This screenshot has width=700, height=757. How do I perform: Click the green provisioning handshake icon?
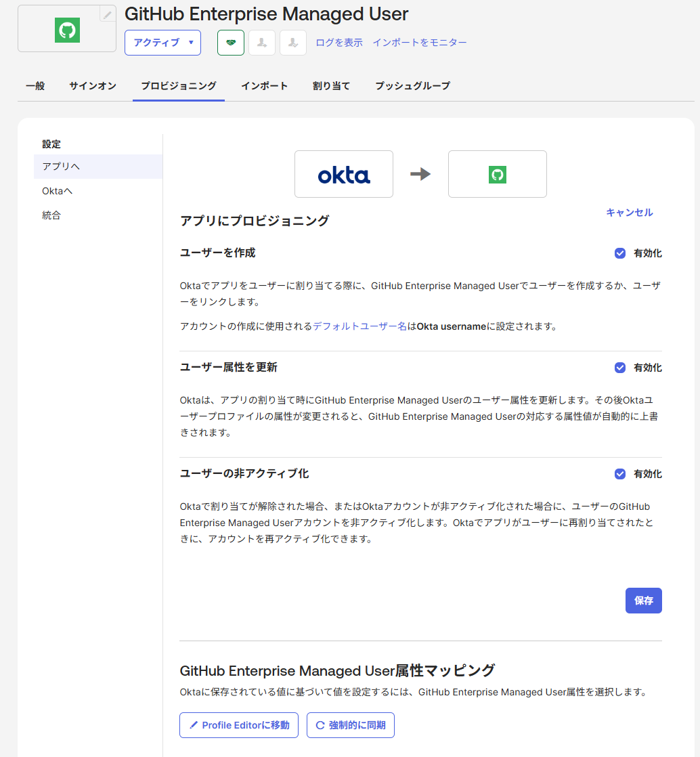click(x=230, y=42)
